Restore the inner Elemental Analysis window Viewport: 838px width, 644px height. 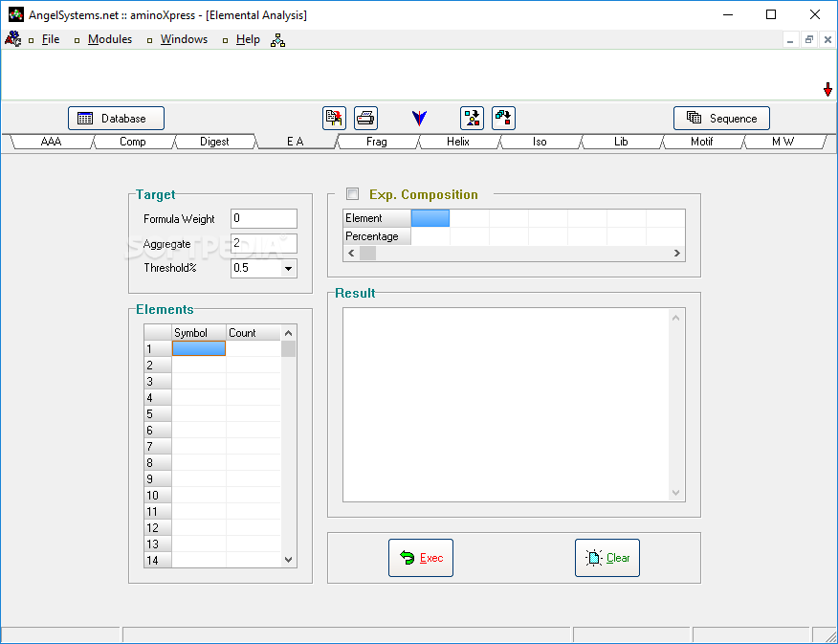[809, 39]
